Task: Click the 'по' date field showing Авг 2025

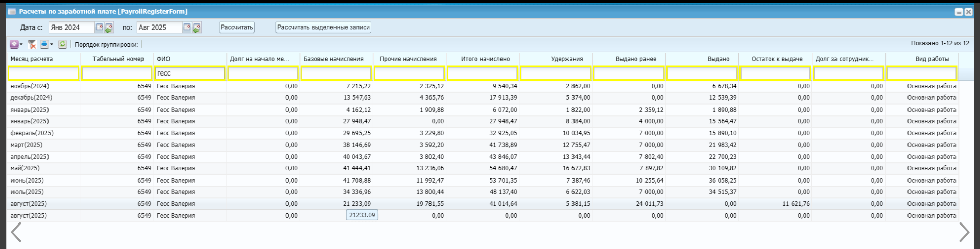Action: tap(160, 28)
